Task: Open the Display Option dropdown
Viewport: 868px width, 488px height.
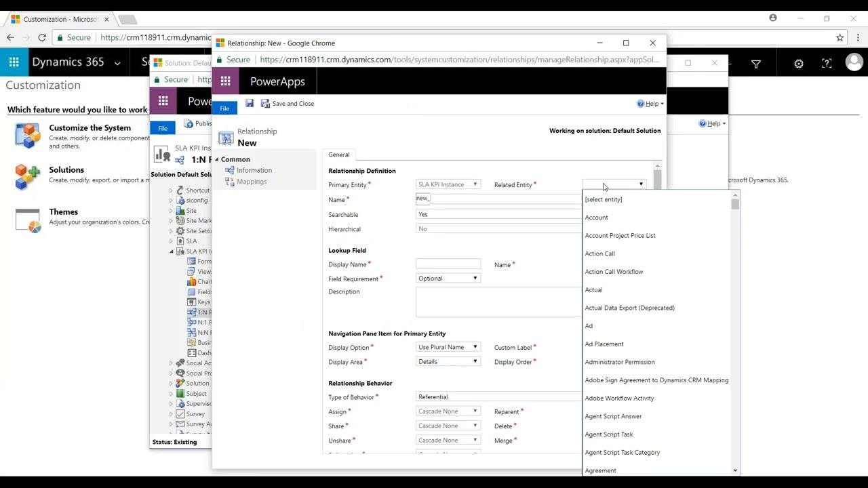Action: pyautogui.click(x=448, y=347)
